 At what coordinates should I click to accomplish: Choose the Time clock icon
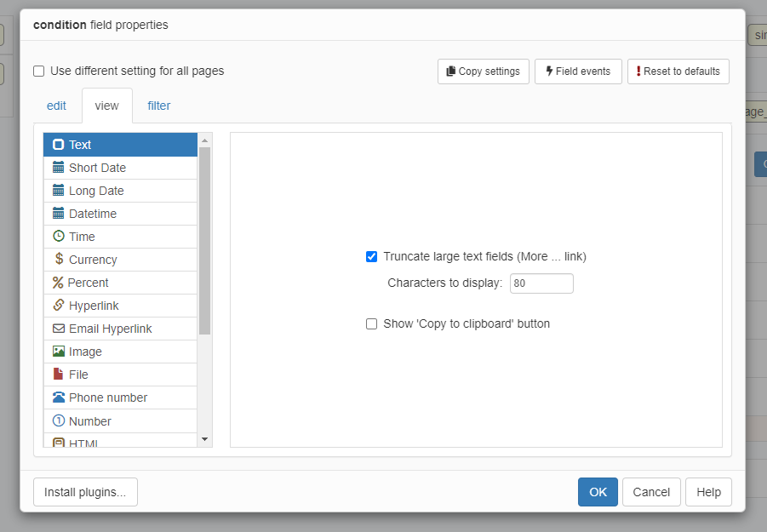coord(58,237)
